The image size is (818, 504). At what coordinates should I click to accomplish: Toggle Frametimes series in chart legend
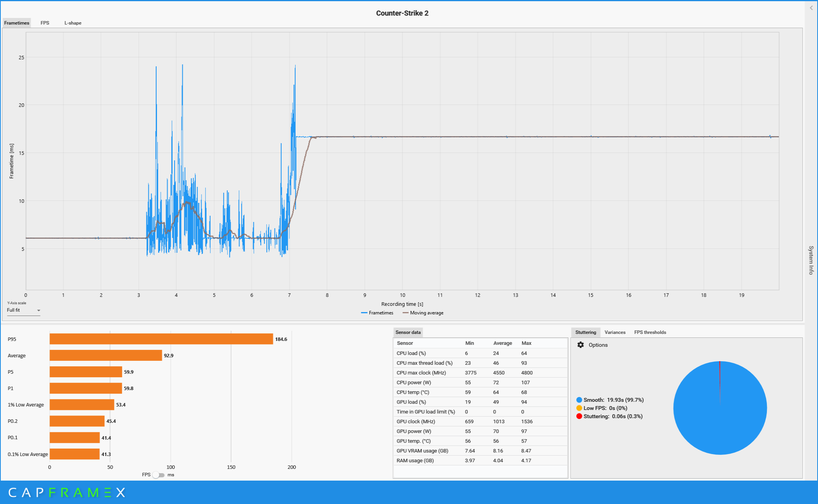[377, 313]
